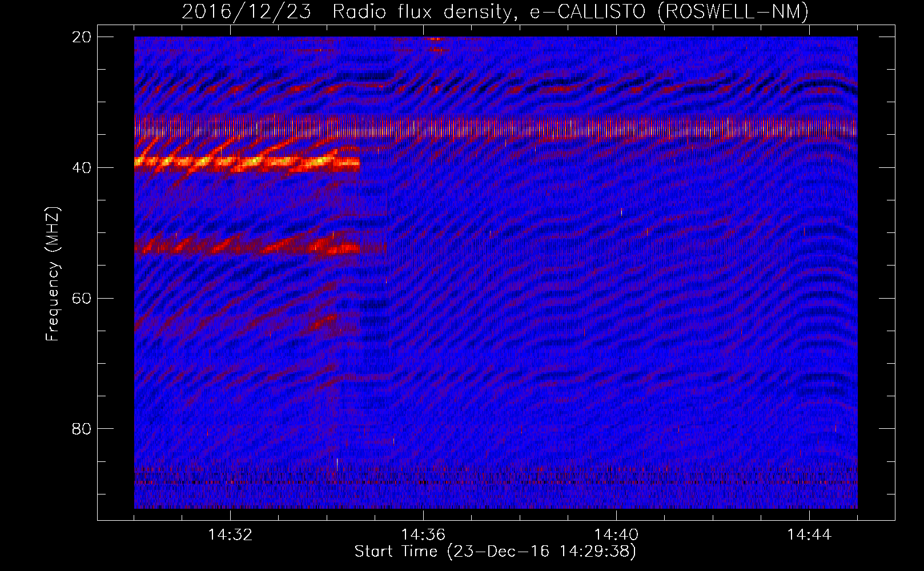The width and height of the screenshot is (924, 571).
Task: Click the 14:44 time tick label
Action: pyautogui.click(x=809, y=535)
